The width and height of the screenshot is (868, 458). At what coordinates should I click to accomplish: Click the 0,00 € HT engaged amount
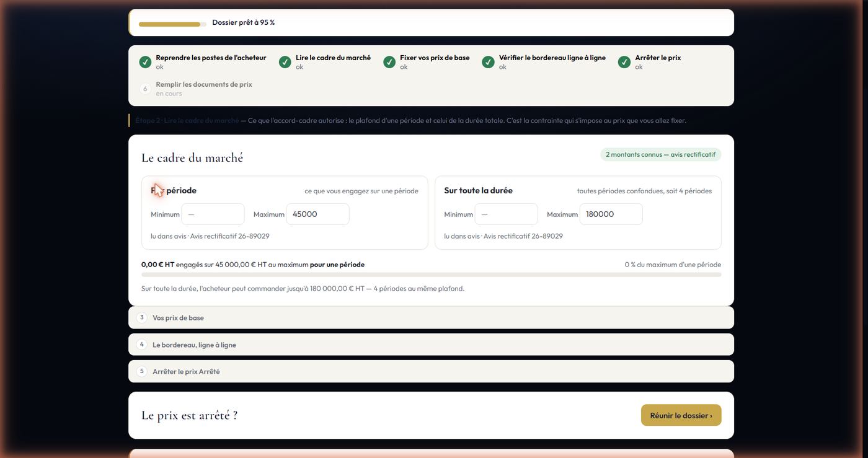point(157,265)
